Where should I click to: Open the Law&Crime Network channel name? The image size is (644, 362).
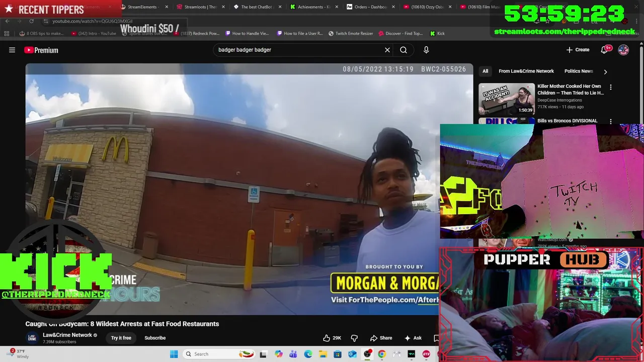click(67, 335)
